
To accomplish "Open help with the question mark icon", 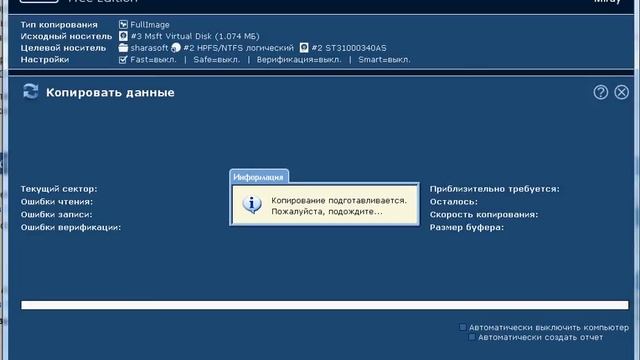I will [600, 92].
